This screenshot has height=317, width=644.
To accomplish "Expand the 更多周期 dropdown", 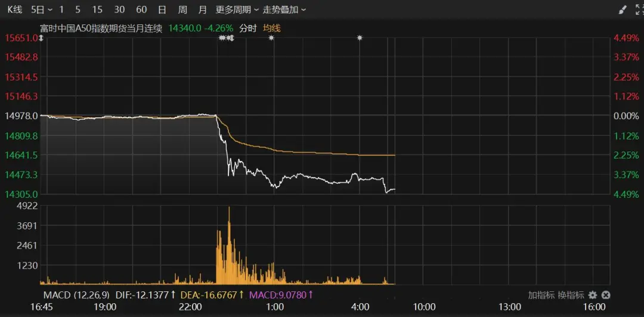I will 237,10.
